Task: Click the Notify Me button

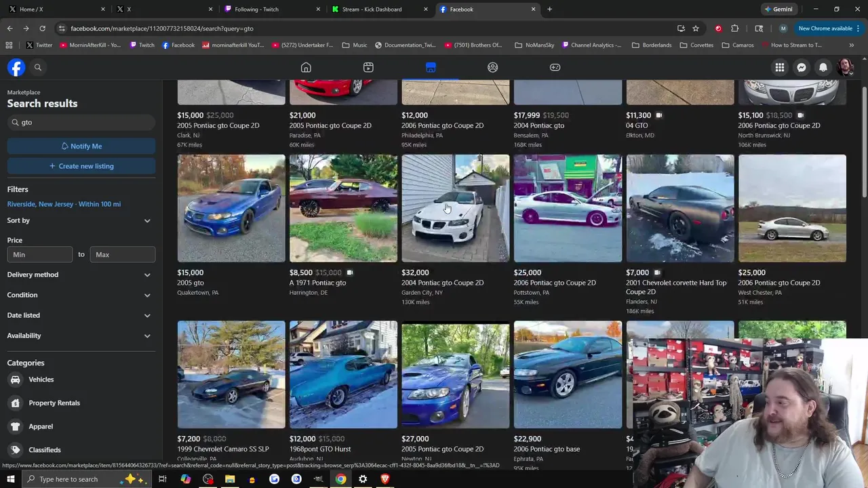Action: click(x=81, y=146)
